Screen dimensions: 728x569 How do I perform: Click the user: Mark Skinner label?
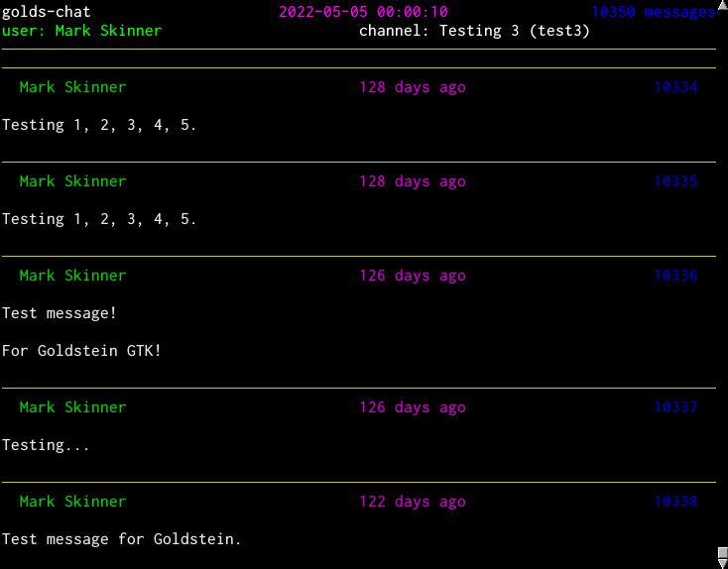coord(81,31)
